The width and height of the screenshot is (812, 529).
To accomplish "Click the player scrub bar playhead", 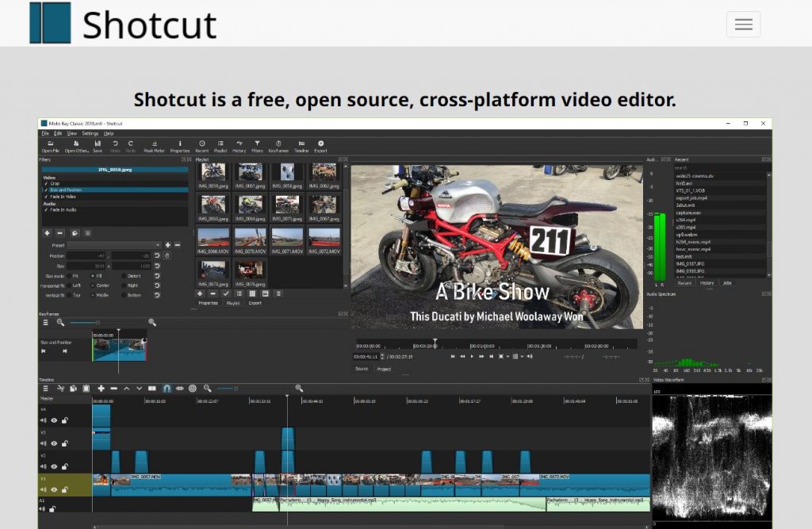I will [x=435, y=343].
